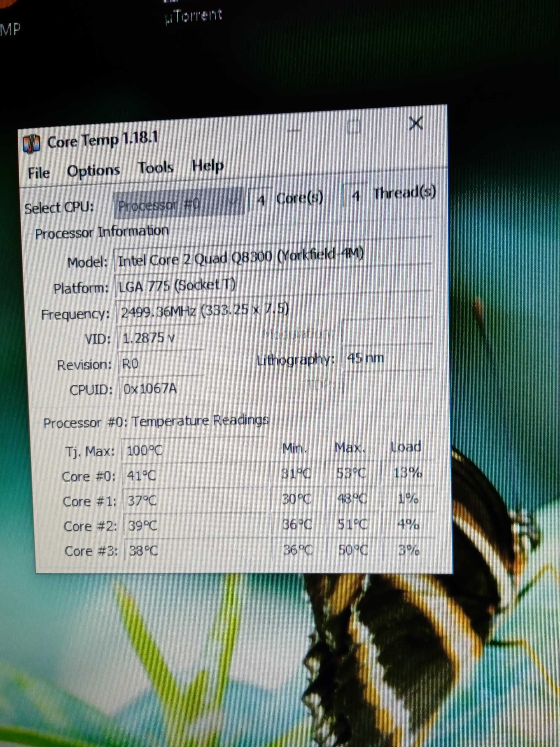Click the Load column header
The image size is (560, 747).
pyautogui.click(x=406, y=447)
